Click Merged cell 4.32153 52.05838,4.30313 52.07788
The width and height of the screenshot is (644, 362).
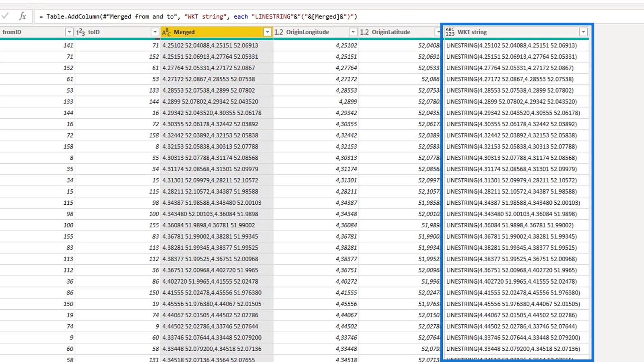pyautogui.click(x=217, y=147)
